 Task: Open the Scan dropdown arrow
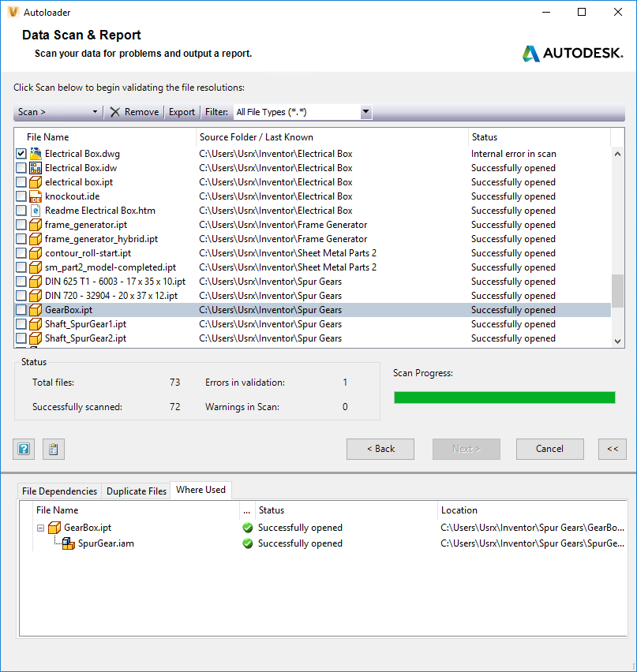pos(96,112)
